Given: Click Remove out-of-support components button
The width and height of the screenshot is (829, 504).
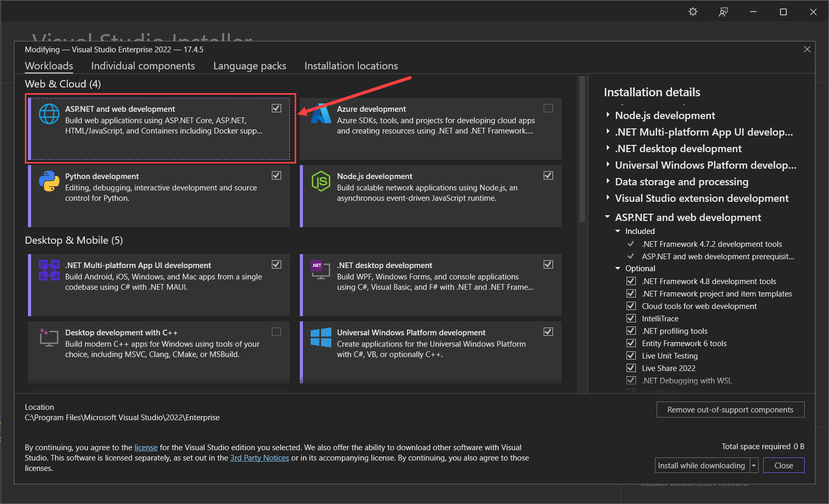Looking at the screenshot, I should [x=730, y=409].
